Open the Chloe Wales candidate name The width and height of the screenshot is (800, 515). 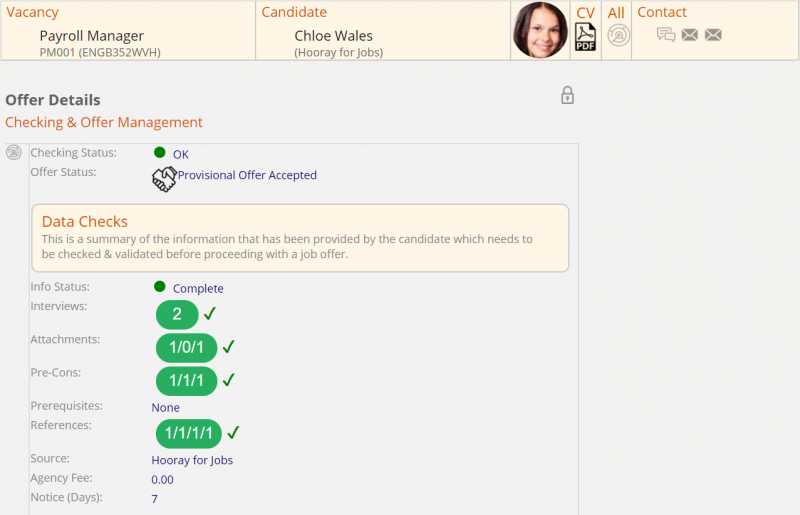point(333,36)
